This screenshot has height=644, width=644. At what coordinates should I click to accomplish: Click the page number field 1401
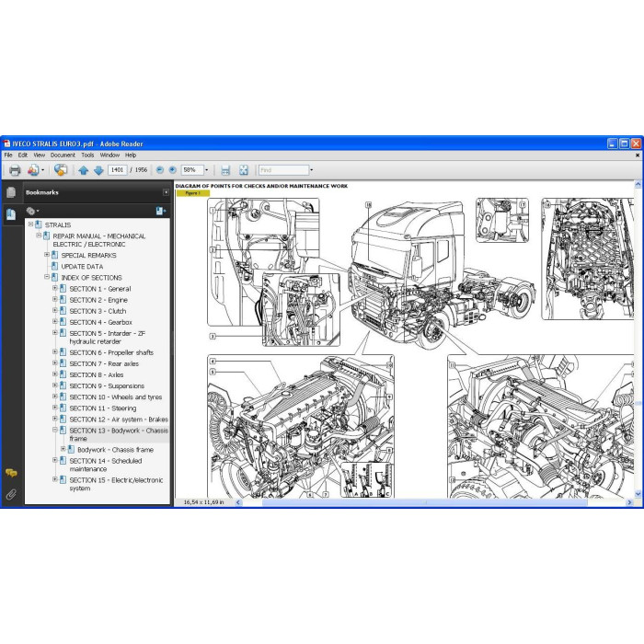click(x=118, y=169)
